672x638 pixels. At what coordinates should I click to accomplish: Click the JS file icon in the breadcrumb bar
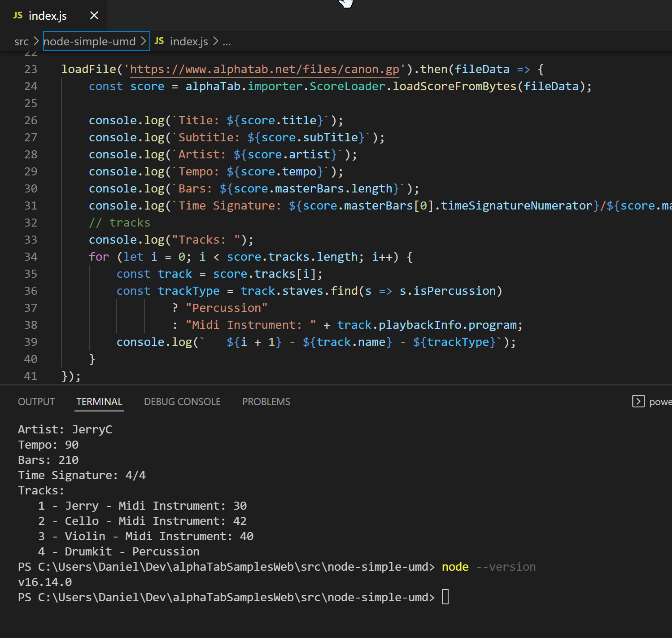tap(159, 41)
